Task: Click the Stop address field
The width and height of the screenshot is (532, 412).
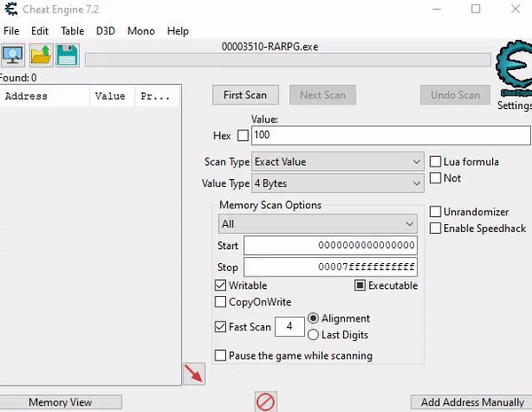Action: 331,268
